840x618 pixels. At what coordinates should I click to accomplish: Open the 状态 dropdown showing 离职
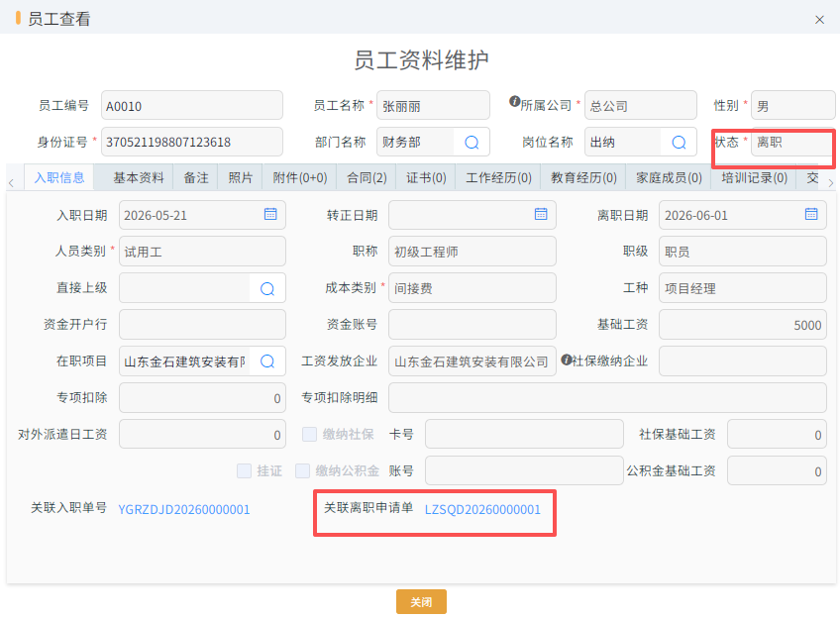[791, 142]
